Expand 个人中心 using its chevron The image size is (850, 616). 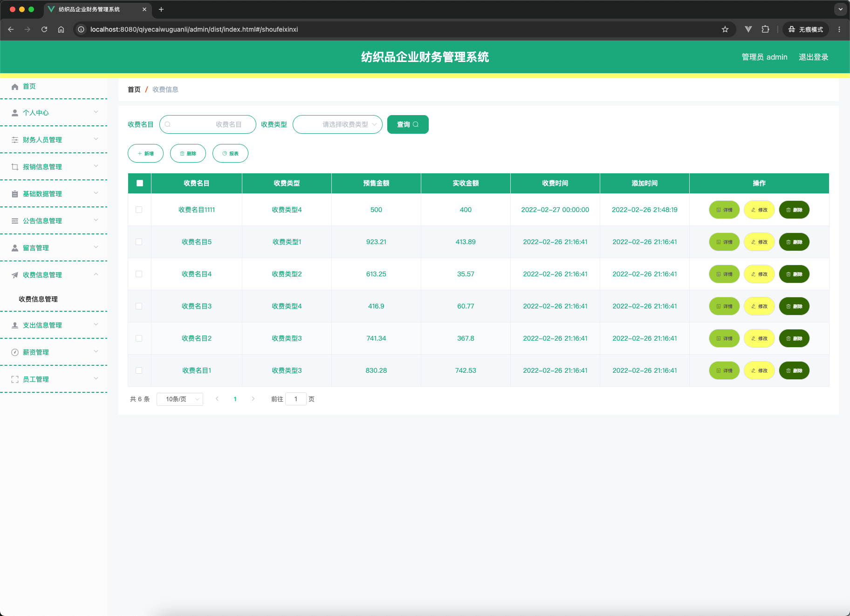[x=96, y=112]
